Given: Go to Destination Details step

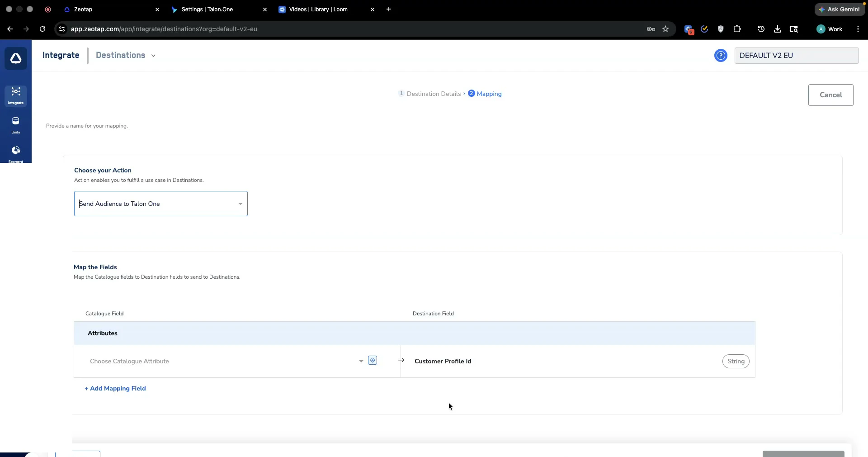Looking at the screenshot, I should point(429,94).
